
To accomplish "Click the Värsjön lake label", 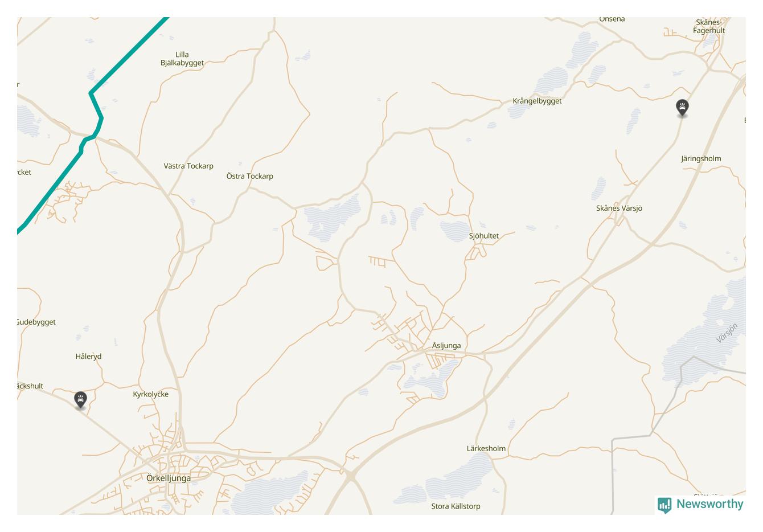I will [727, 333].
